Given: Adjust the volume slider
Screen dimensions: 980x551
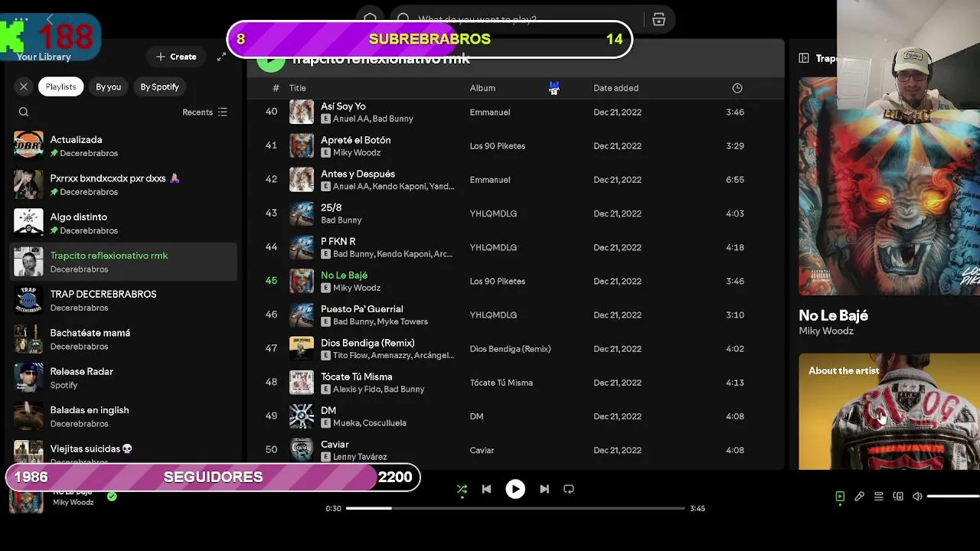Looking at the screenshot, I should pyautogui.click(x=953, y=497).
